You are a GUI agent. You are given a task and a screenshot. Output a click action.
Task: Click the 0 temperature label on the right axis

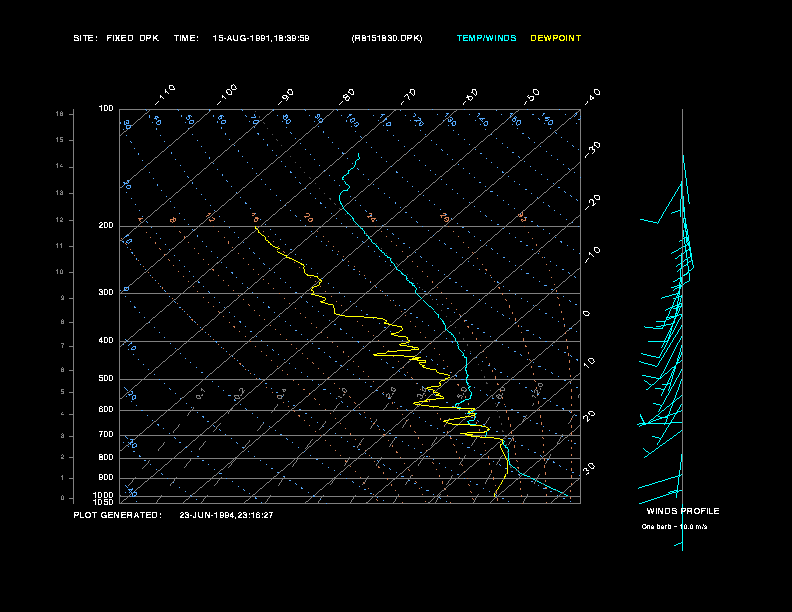click(586, 314)
